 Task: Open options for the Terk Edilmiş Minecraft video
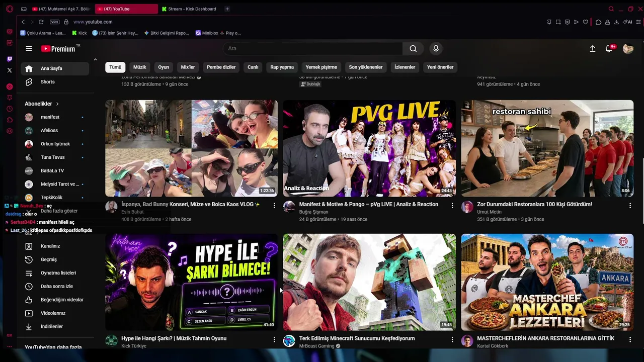(452, 339)
